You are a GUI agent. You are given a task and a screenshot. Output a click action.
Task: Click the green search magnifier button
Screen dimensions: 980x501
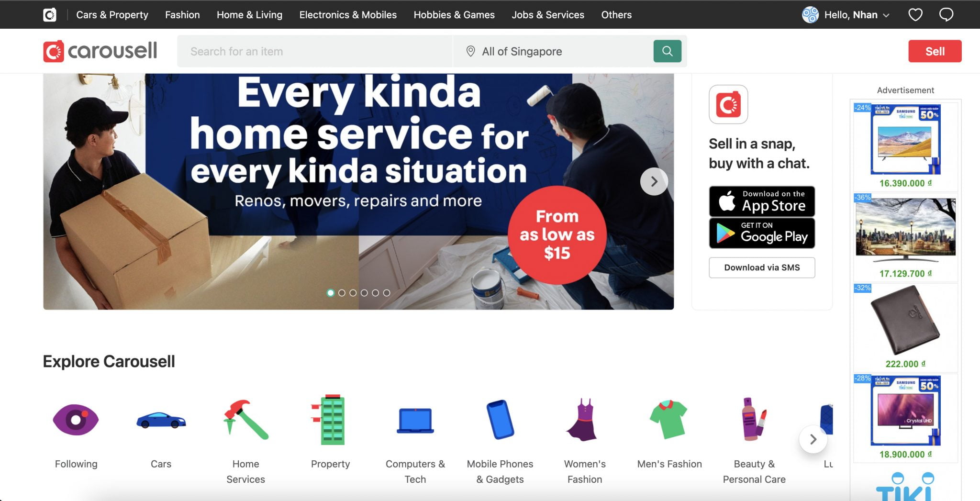coord(667,51)
